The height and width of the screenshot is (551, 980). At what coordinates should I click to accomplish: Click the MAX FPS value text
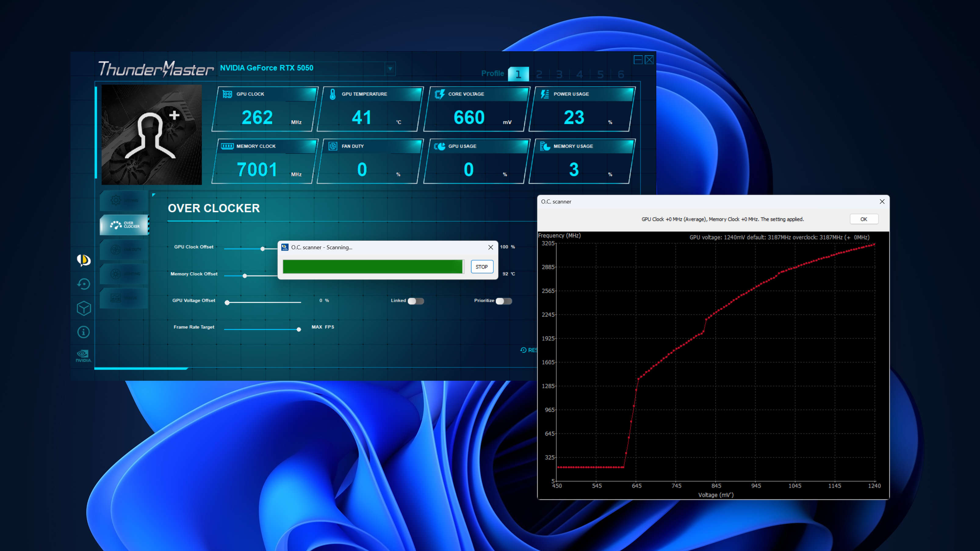pyautogui.click(x=322, y=327)
